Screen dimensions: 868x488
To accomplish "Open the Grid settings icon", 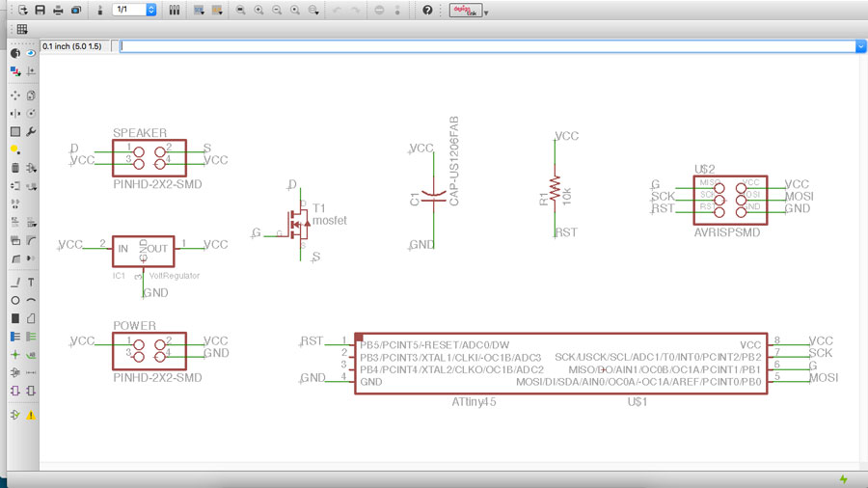I will (22, 29).
